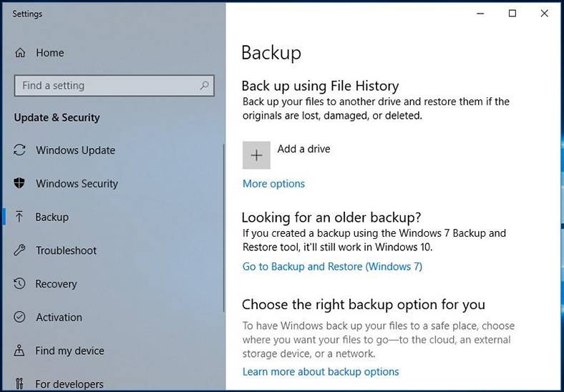Screen dimensions: 564x392
Task: Click the sidebar vertical scrollbar
Action: coord(224,228)
